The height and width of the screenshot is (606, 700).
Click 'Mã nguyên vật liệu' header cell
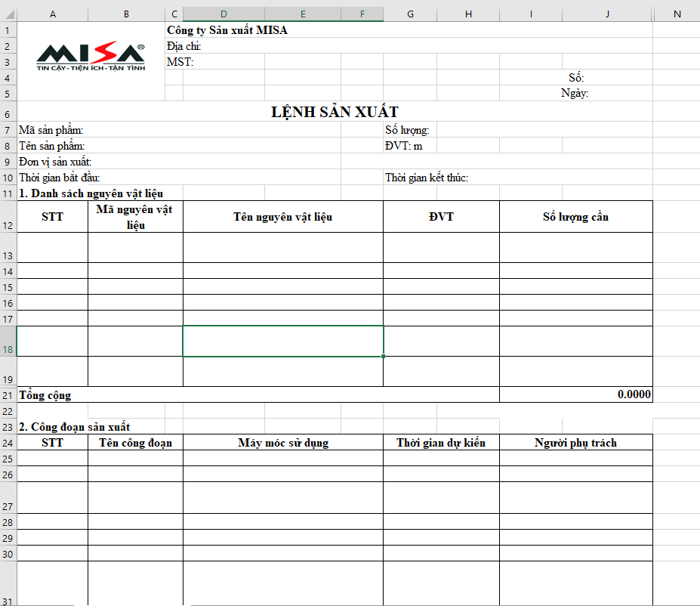tap(135, 217)
